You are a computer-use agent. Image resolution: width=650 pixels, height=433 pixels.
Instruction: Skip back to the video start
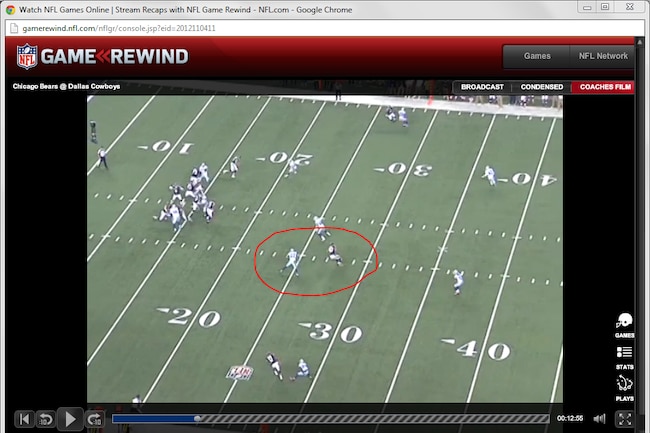24,419
